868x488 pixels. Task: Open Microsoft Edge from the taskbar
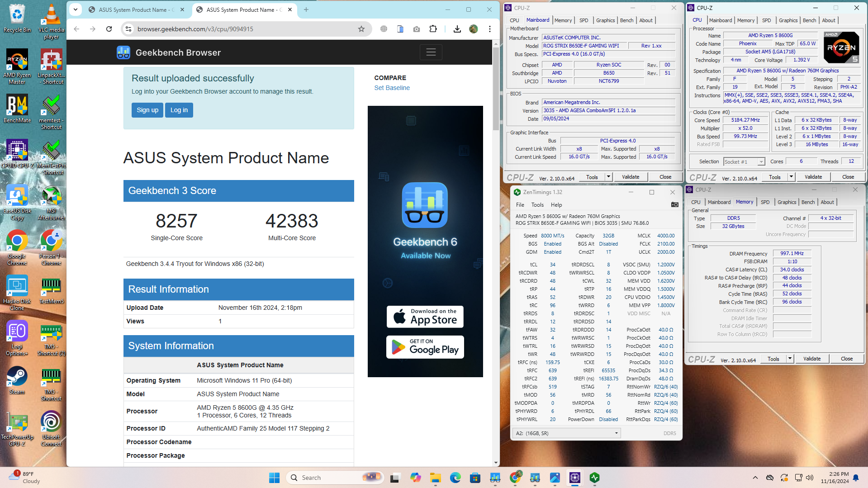coord(455,478)
